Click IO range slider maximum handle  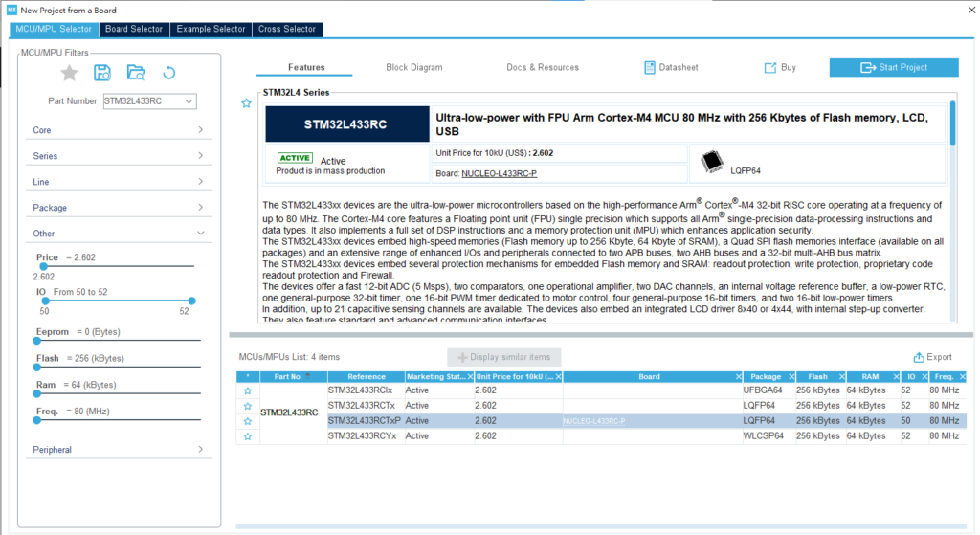click(191, 301)
